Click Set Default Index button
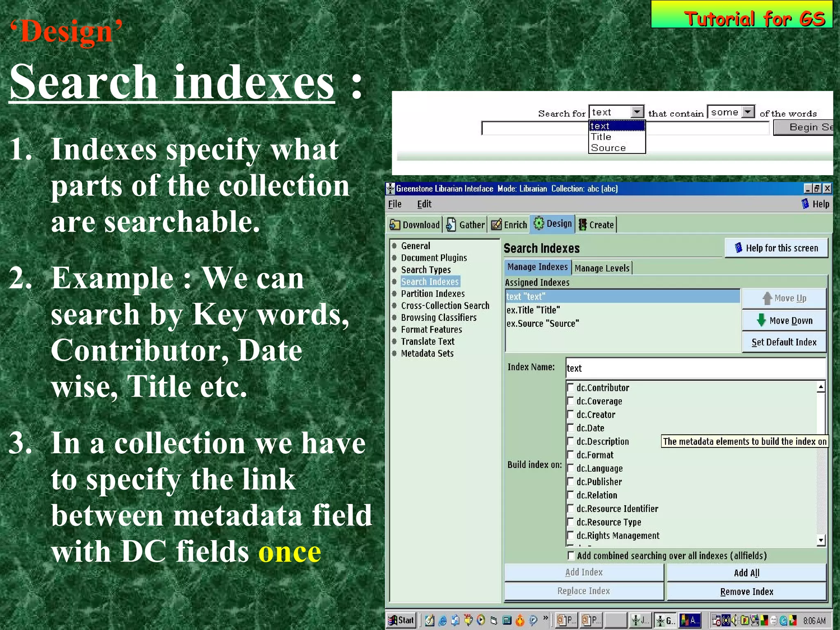Viewport: 840px width, 630px height. click(784, 342)
